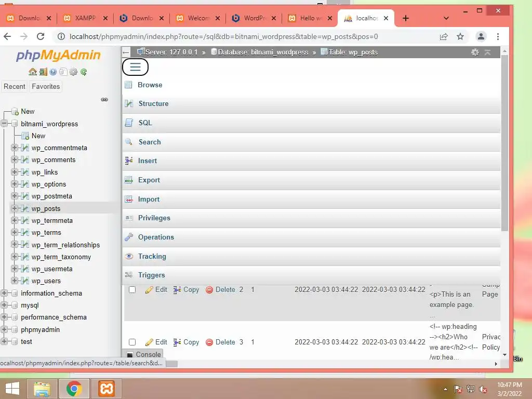Open the Triggers menu item

pyautogui.click(x=311, y=275)
